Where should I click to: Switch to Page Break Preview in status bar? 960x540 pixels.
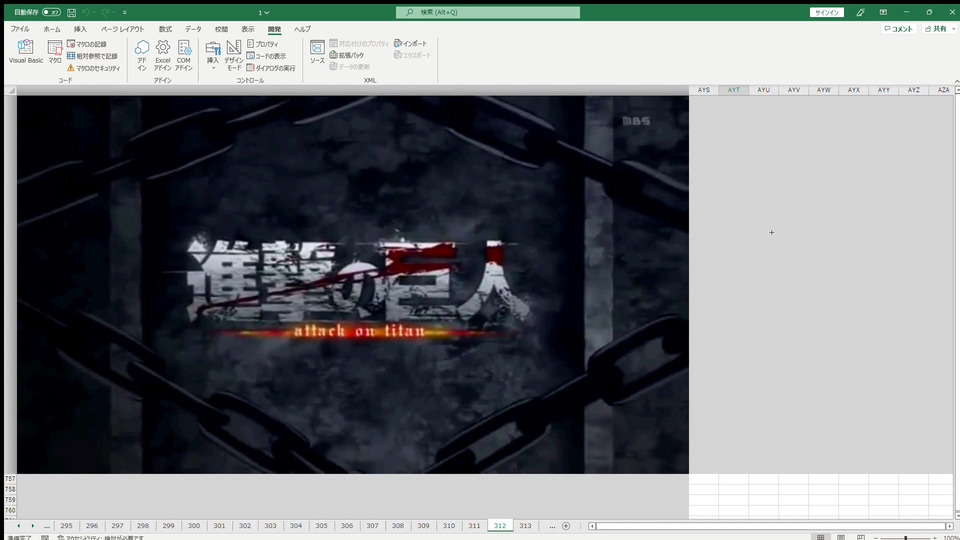pyautogui.click(x=861, y=537)
